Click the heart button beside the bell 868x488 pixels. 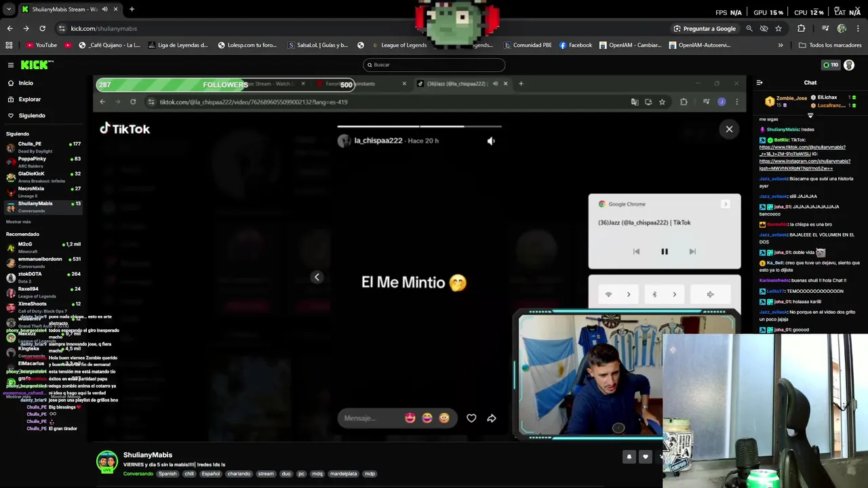pos(645,457)
